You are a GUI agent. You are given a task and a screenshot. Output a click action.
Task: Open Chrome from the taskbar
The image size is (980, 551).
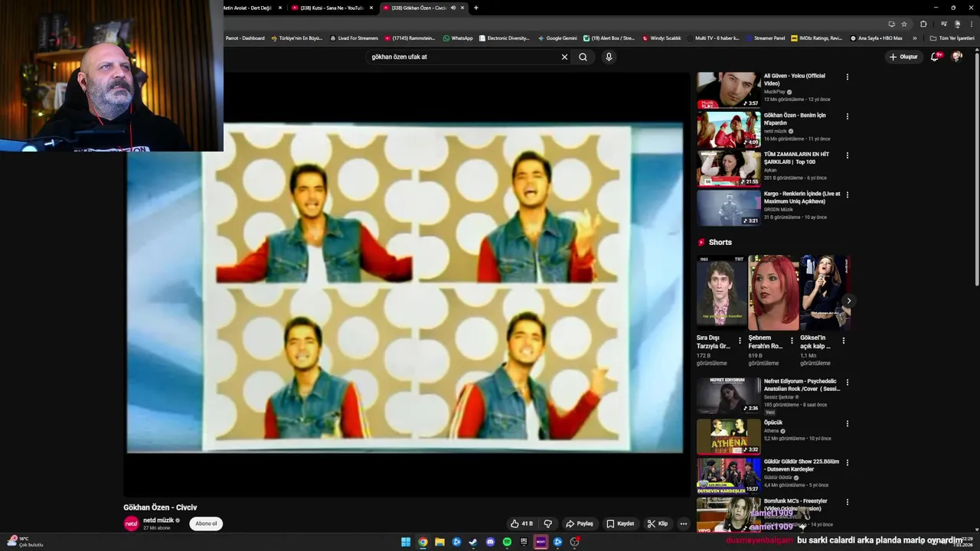click(423, 542)
